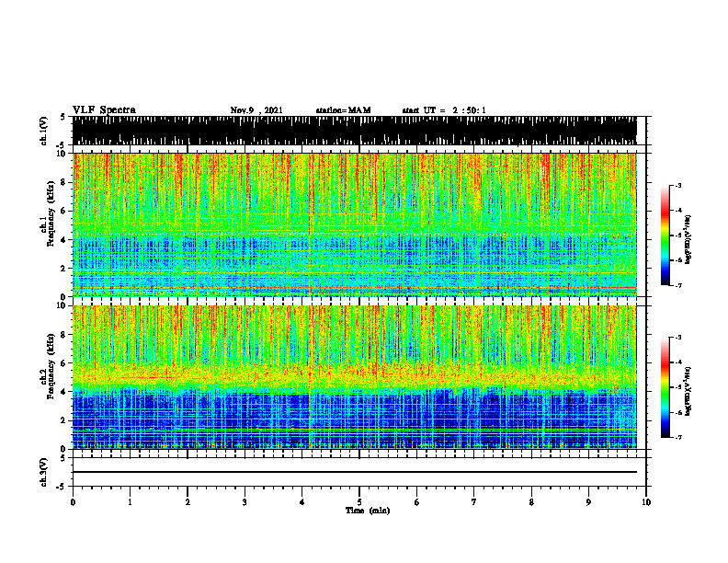Click the ch.1 spectrogram plot
This screenshot has height=563, width=728.
(355, 224)
